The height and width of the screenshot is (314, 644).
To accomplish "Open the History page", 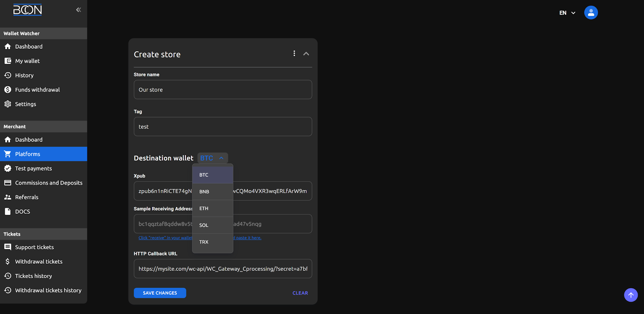I will (24, 75).
